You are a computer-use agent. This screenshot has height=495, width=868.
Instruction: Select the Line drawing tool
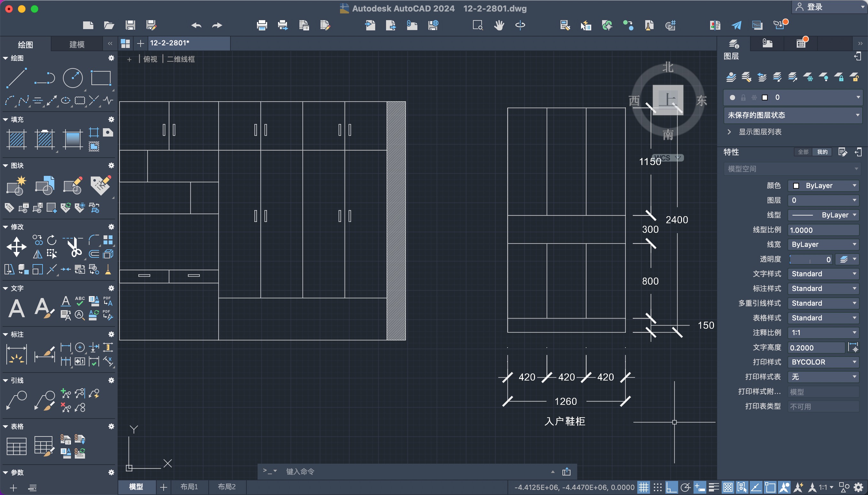[16, 78]
